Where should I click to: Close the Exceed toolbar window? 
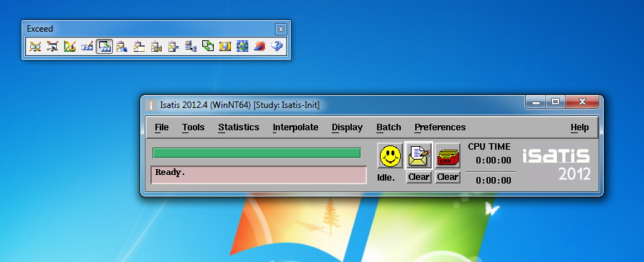[x=281, y=29]
